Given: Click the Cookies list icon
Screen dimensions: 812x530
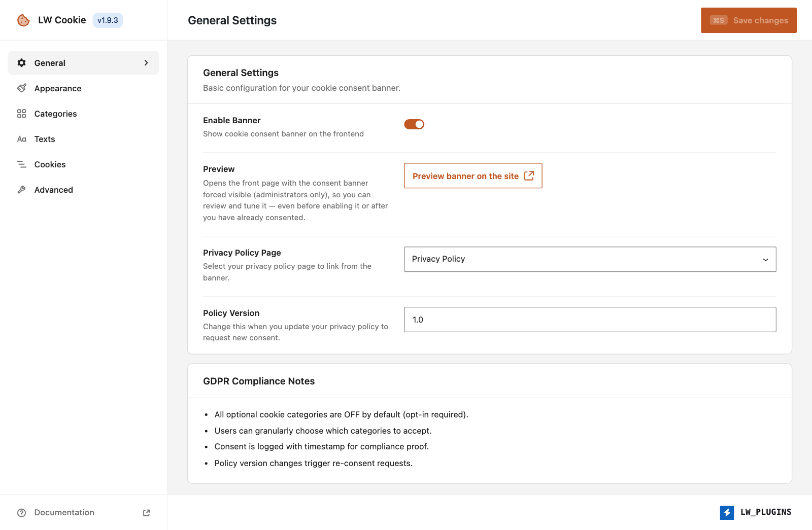Looking at the screenshot, I should coord(21,164).
